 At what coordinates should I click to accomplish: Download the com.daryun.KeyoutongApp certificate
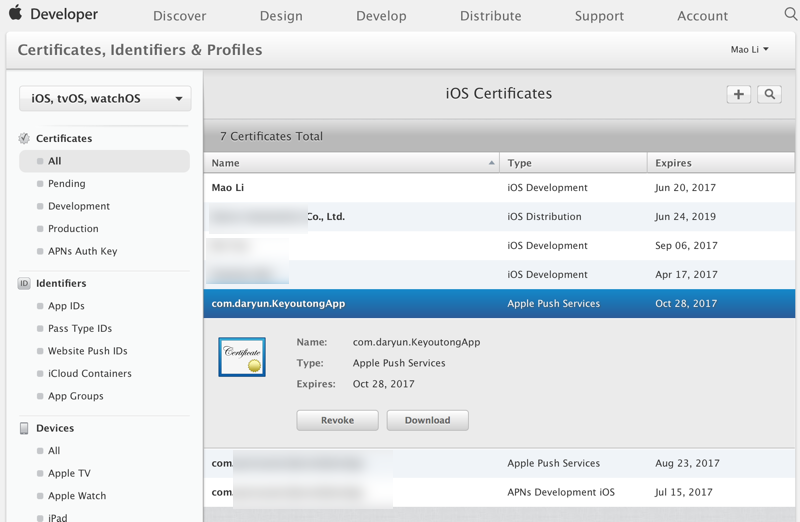pyautogui.click(x=428, y=420)
